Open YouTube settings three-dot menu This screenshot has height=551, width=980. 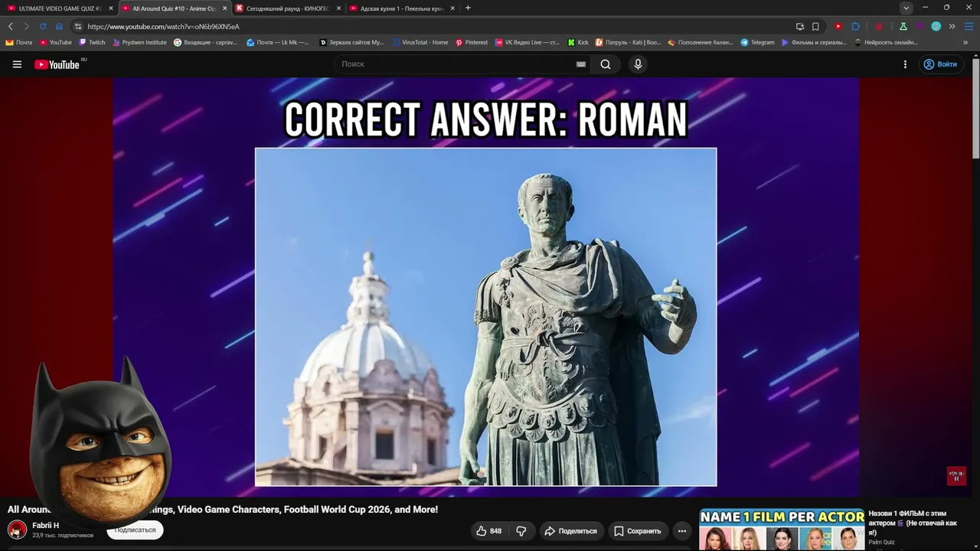point(905,64)
